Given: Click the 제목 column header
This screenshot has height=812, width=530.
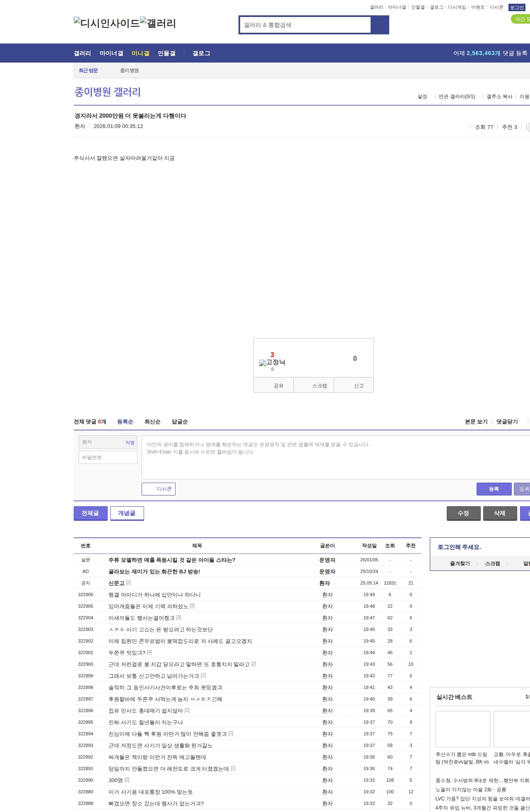Looking at the screenshot, I should [x=197, y=546].
